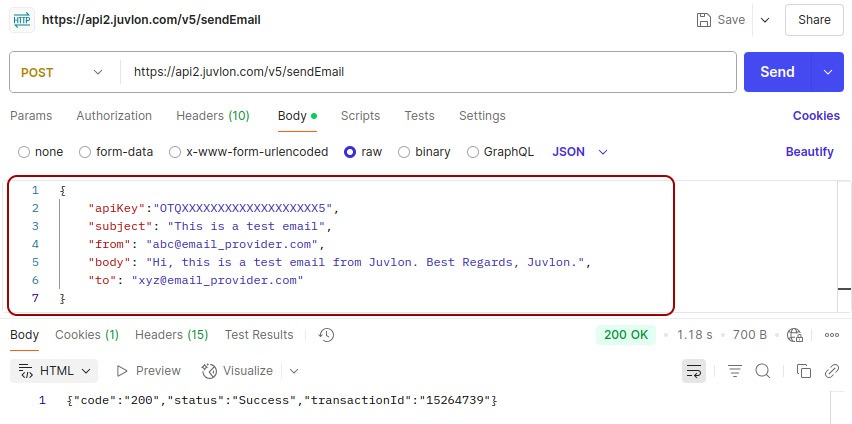
Task: Click the "This is a test email" value
Action: (x=246, y=226)
